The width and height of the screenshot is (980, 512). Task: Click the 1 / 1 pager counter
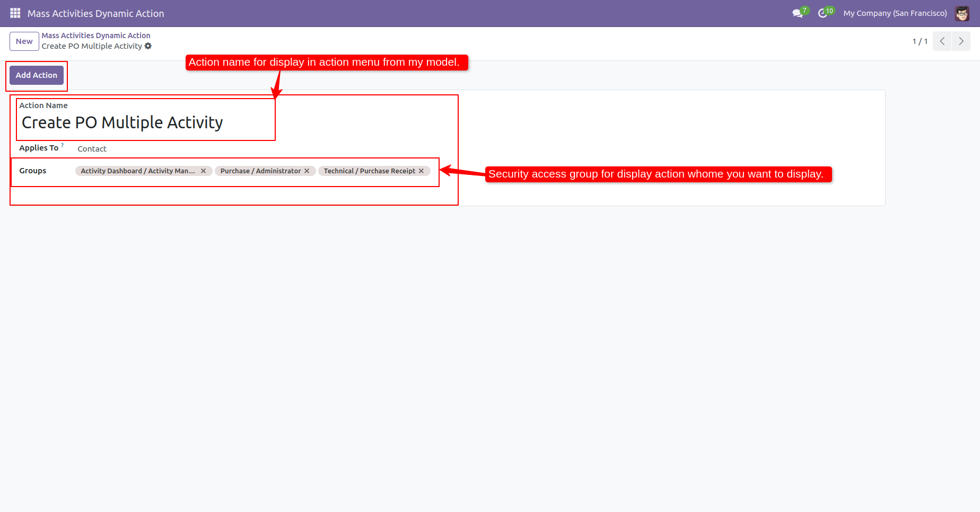coord(920,41)
